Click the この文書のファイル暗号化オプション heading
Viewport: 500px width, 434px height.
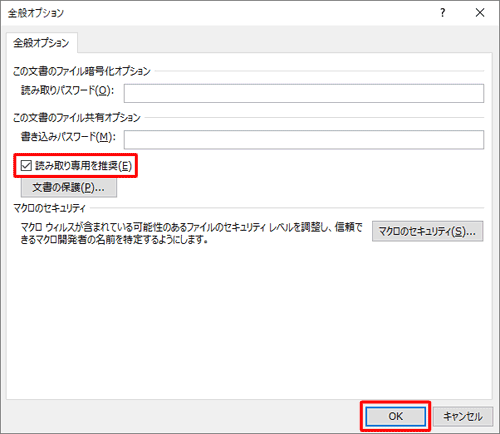82,71
